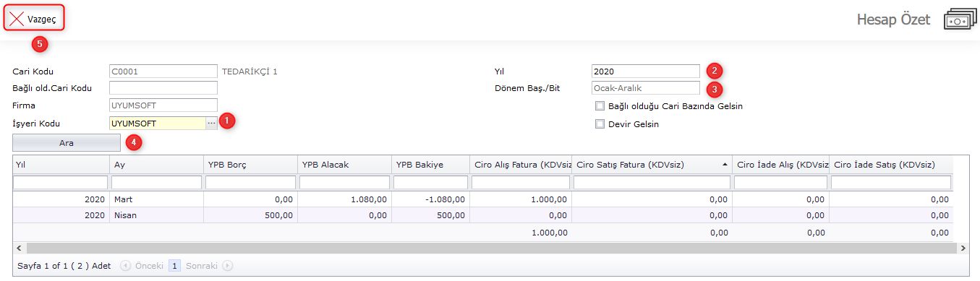Click the Vazgeç cancel button
The height and width of the screenshot is (281, 980).
coord(35,19)
